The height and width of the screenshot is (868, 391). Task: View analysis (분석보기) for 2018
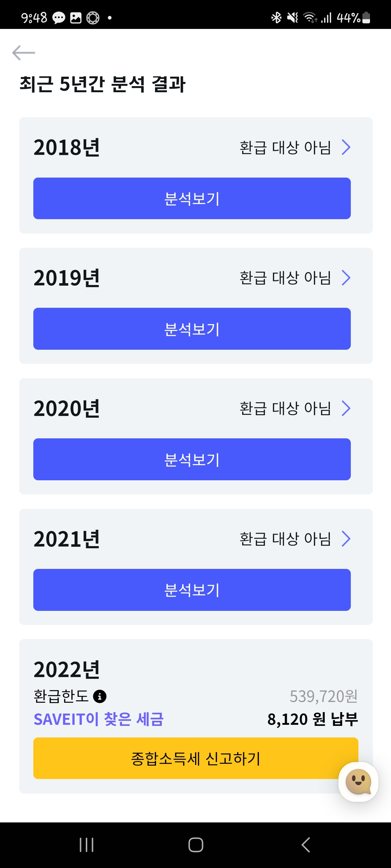point(192,199)
